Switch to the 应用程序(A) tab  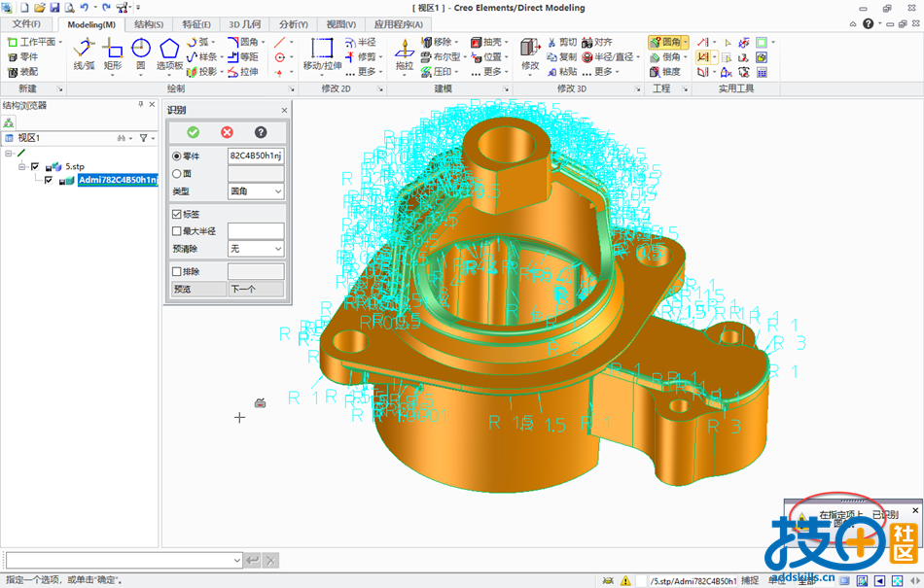(399, 24)
